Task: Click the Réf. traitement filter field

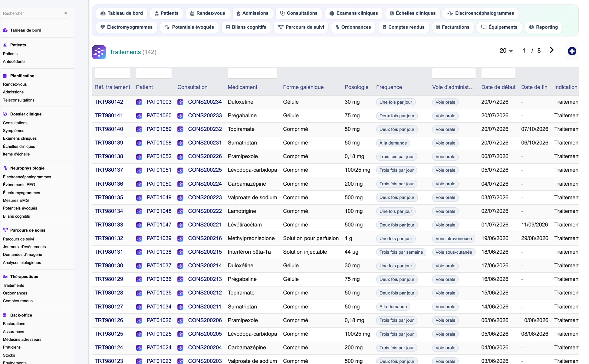Action: click(x=112, y=73)
